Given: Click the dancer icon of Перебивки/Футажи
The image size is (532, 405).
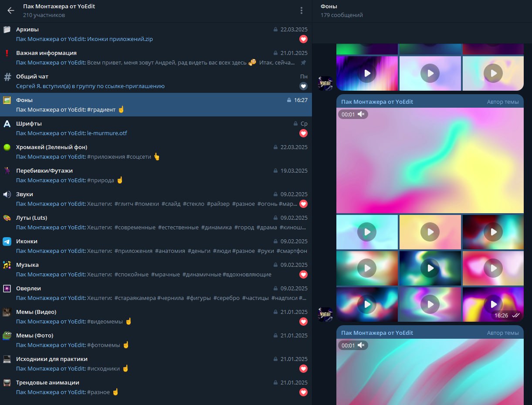Looking at the screenshot, I should tap(7, 171).
